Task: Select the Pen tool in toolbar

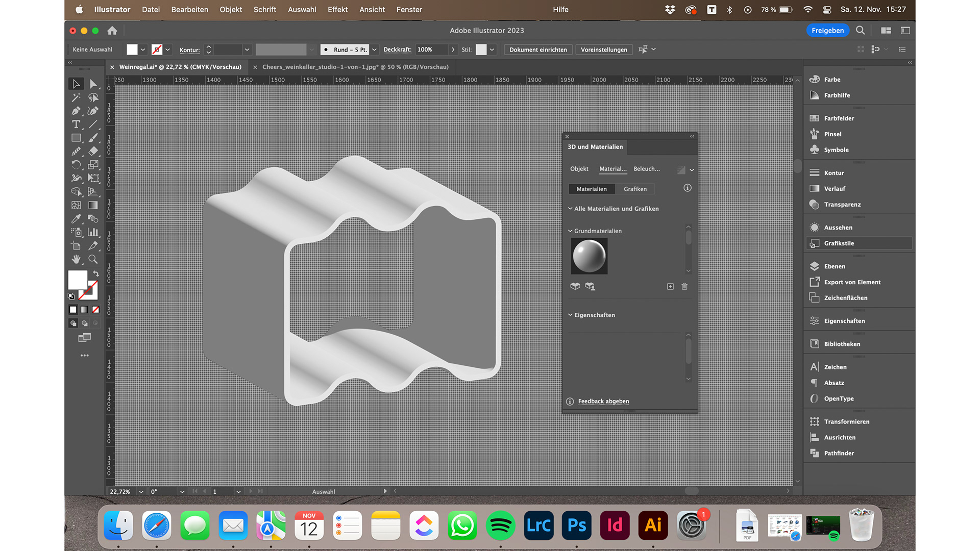Action: (76, 111)
